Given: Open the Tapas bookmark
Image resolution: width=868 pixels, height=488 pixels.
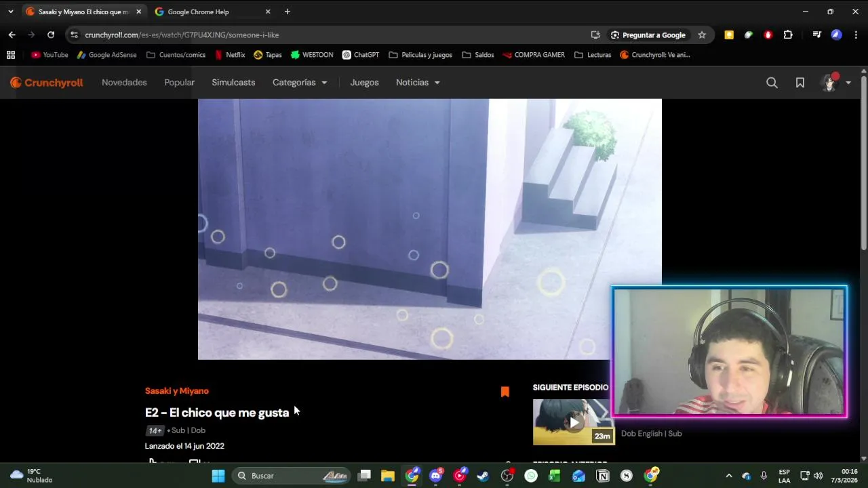Looking at the screenshot, I should click(x=268, y=55).
